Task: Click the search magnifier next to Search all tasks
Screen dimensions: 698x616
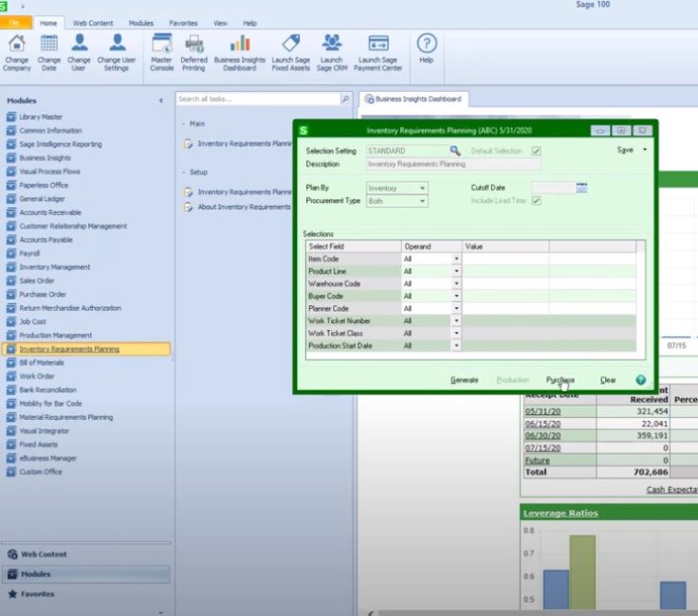Action: (345, 99)
